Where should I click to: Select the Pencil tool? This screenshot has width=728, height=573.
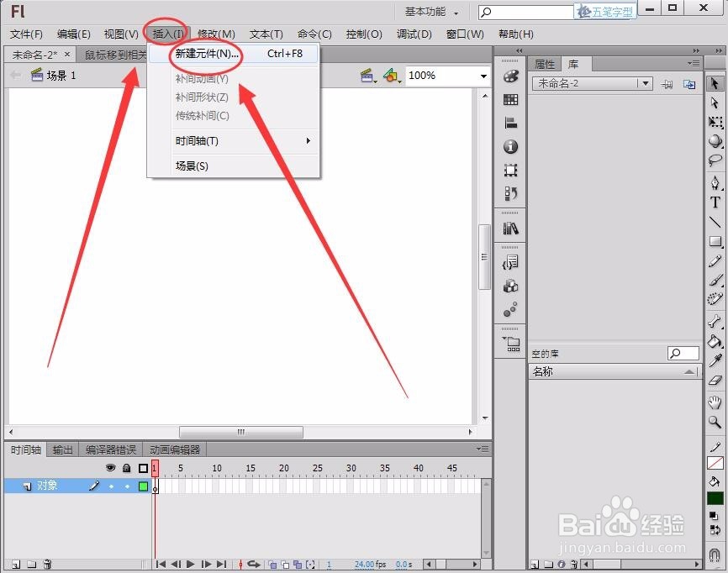[x=715, y=261]
